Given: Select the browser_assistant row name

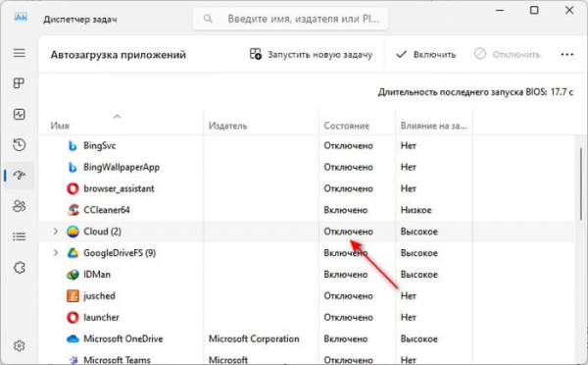Looking at the screenshot, I should pyautogui.click(x=119, y=188).
